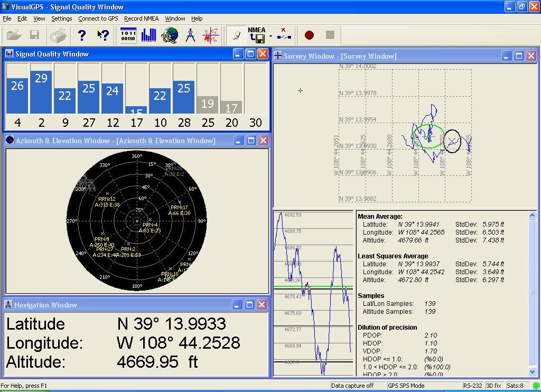Open the Connect to GPS menu
This screenshot has height=392, width=541.
tap(98, 18)
